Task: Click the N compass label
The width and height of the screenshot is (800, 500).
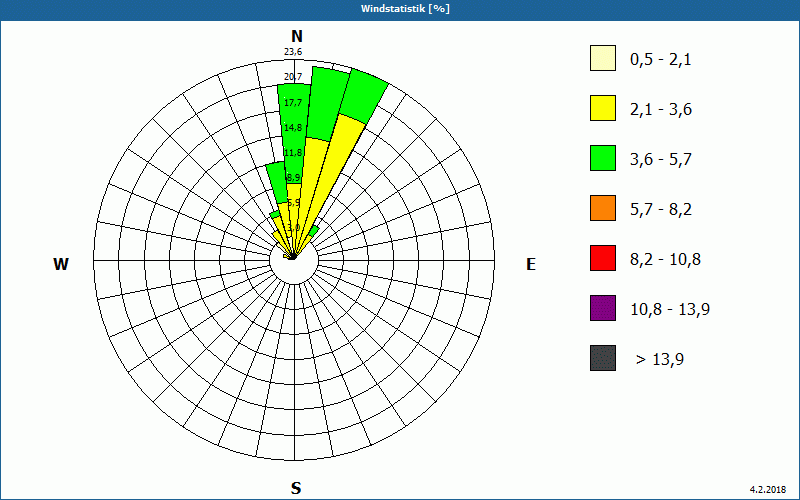Action: 297,36
